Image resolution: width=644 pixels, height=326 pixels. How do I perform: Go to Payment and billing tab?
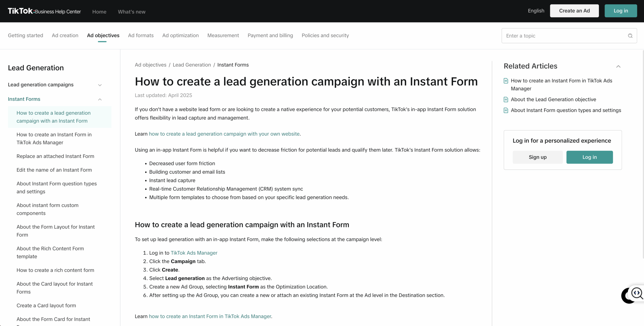(x=270, y=35)
